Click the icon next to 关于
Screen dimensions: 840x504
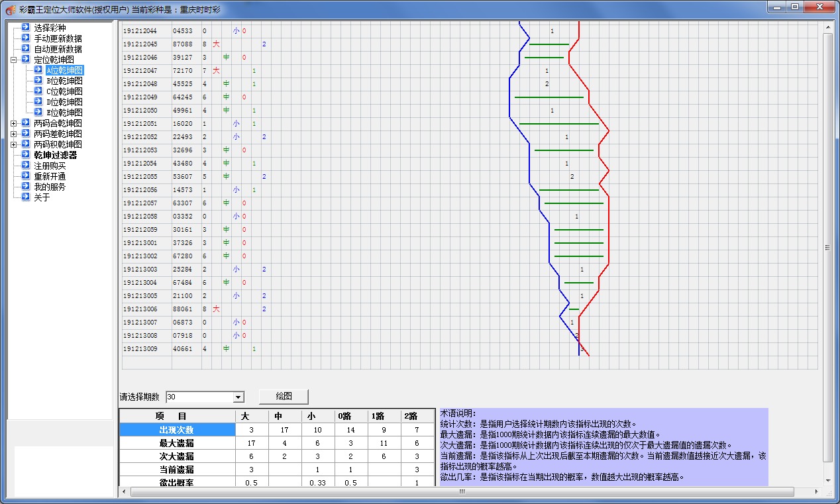point(25,197)
